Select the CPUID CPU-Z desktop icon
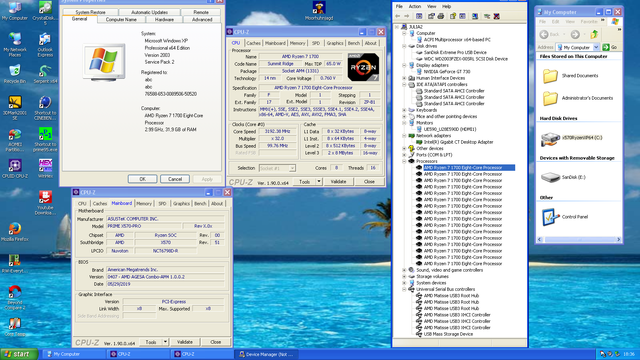 coord(15,168)
